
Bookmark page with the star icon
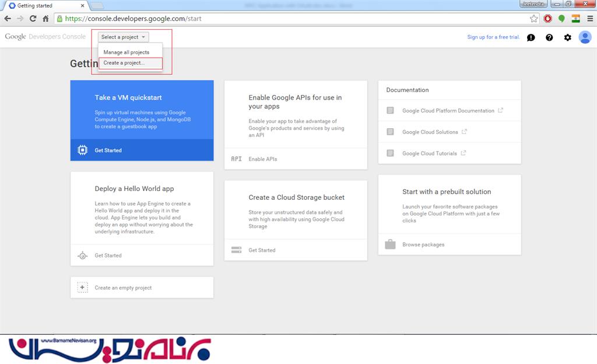(533, 19)
